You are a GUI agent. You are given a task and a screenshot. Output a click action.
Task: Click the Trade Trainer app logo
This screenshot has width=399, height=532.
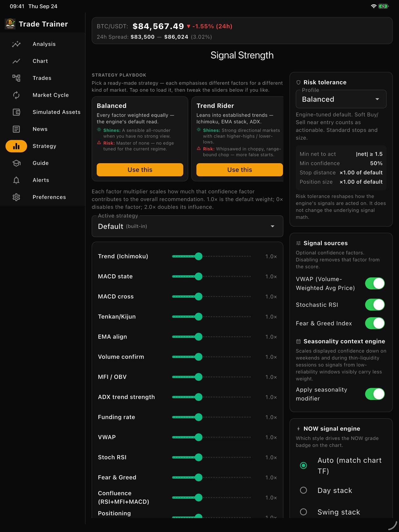10,24
